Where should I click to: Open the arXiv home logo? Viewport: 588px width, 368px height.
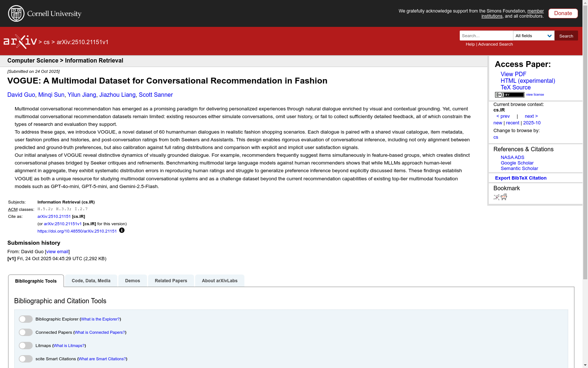[x=20, y=42]
